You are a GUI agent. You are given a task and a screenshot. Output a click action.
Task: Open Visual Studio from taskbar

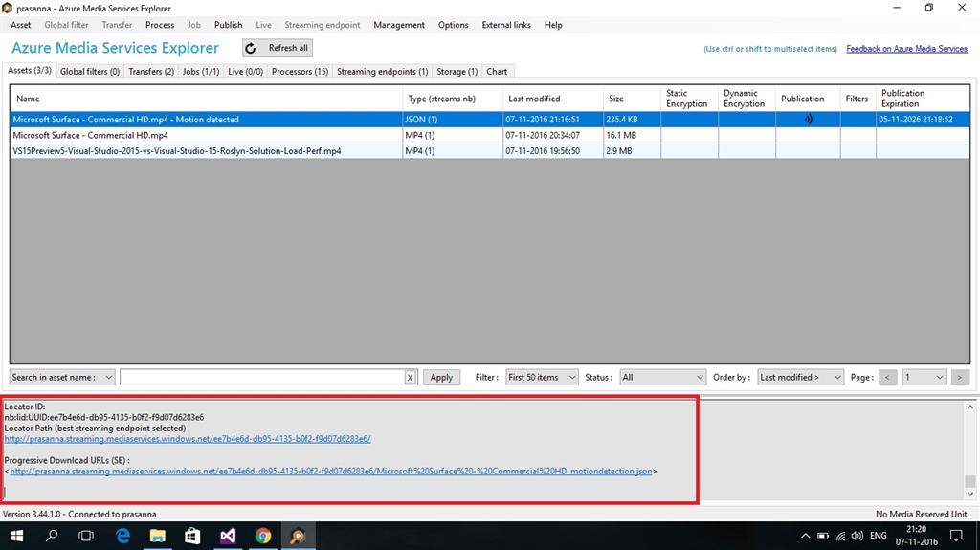[x=228, y=536]
